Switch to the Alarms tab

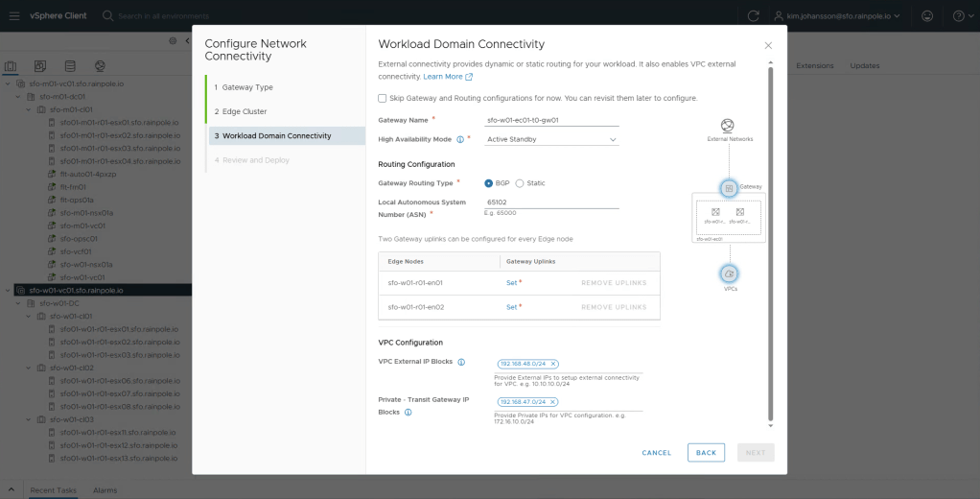(105, 490)
